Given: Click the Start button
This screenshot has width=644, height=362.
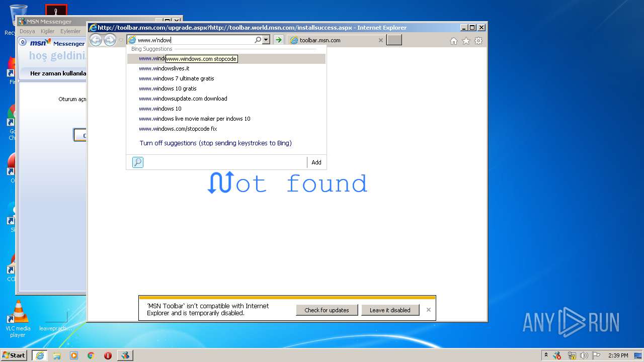Looking at the screenshot, I should [x=14, y=355].
